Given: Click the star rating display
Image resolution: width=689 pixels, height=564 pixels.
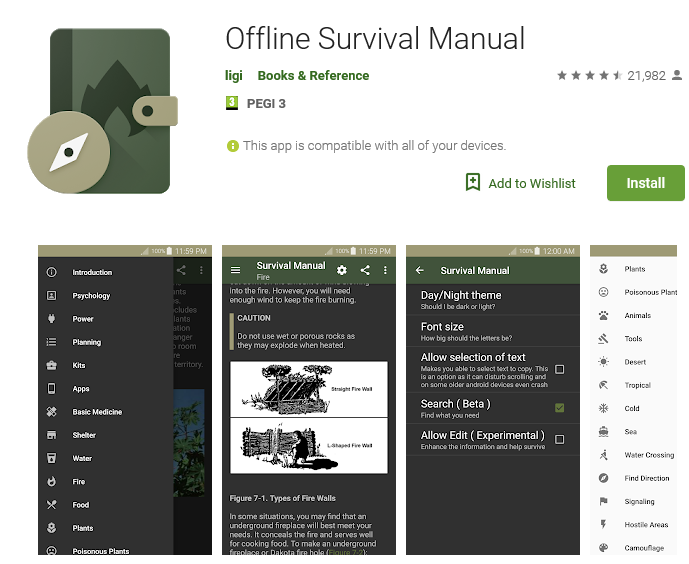Looking at the screenshot, I should pos(590,76).
